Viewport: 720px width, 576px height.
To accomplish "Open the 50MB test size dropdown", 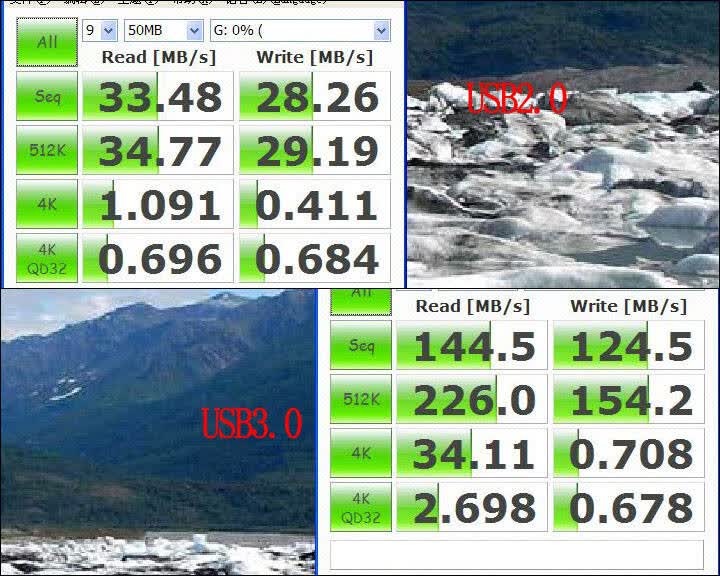I will click(164, 30).
